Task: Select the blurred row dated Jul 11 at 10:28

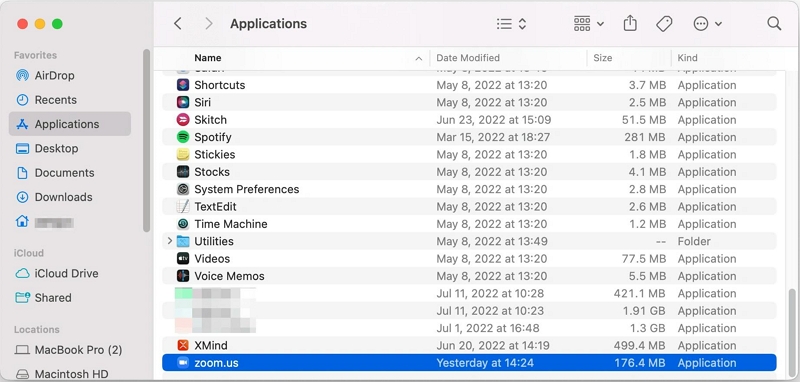Action: 469,293
